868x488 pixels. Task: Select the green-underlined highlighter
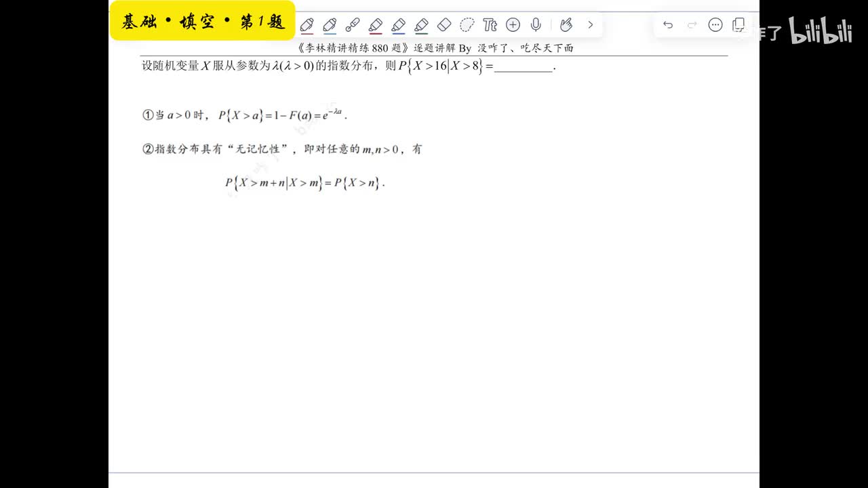tap(421, 26)
